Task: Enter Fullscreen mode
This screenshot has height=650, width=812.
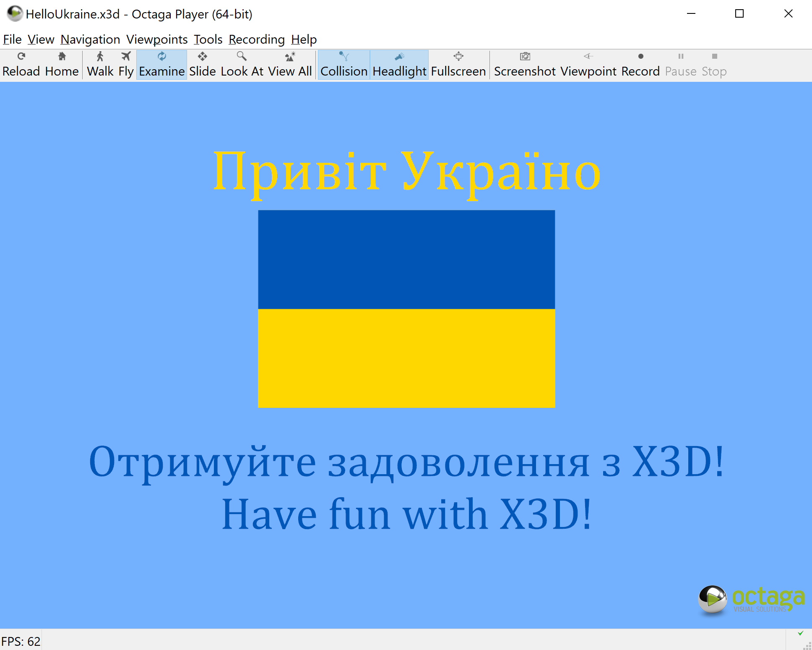Action: click(458, 64)
